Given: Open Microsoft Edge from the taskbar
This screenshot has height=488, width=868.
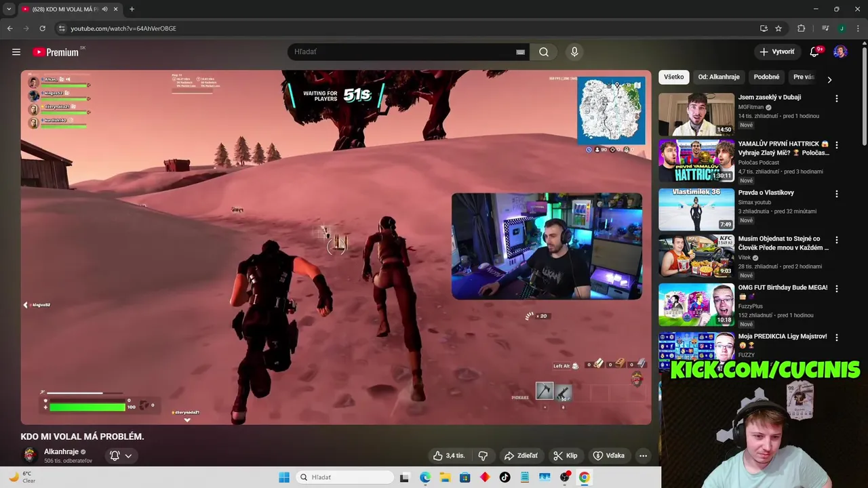Looking at the screenshot, I should pyautogui.click(x=425, y=477).
